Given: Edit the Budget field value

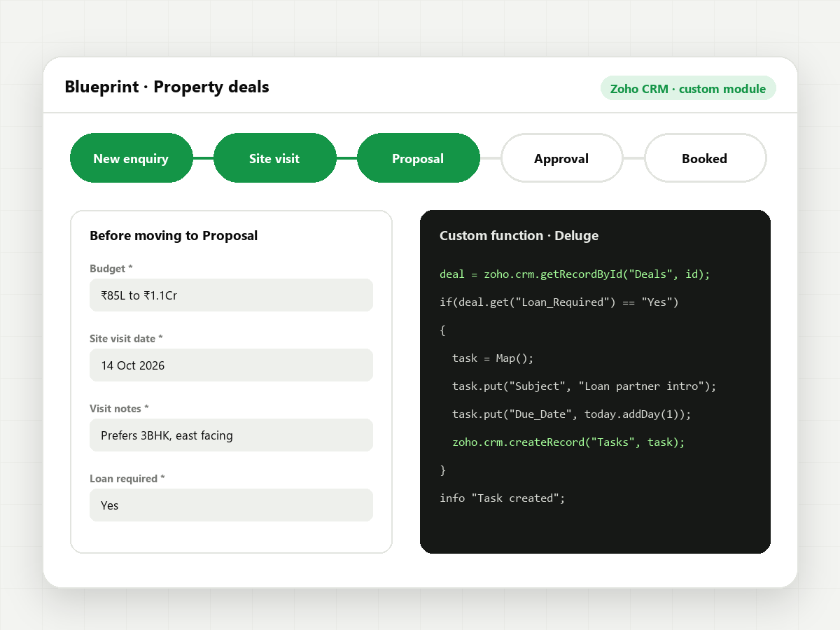Looking at the screenshot, I should 231,295.
